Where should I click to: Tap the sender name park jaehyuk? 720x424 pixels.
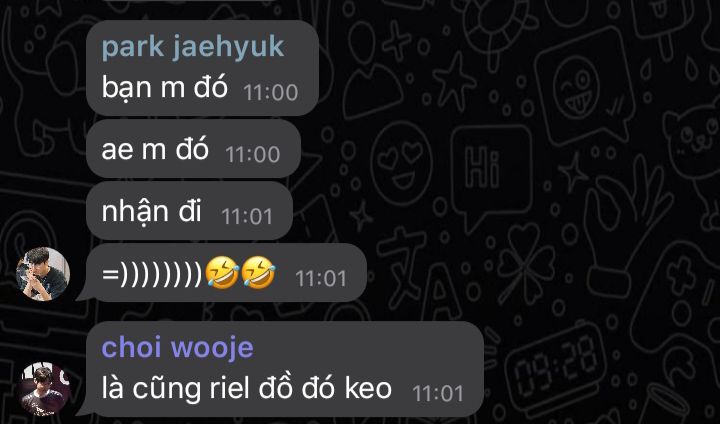(193, 47)
